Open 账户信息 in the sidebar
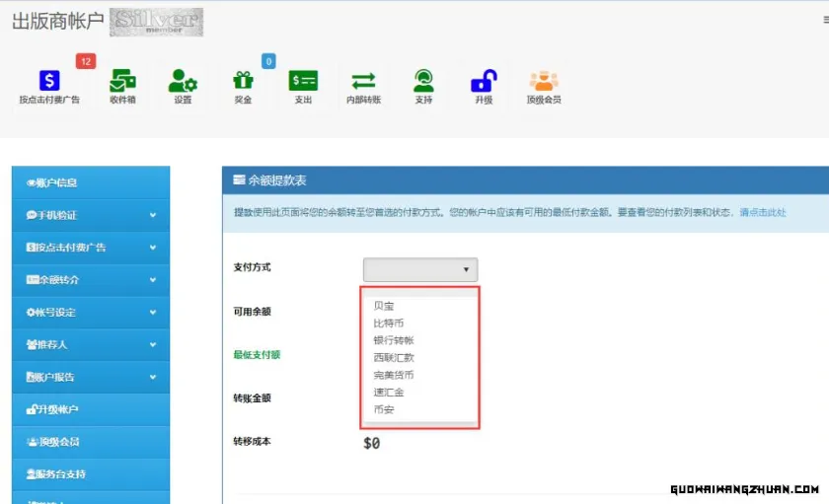The width and height of the screenshot is (829, 504). point(91,182)
